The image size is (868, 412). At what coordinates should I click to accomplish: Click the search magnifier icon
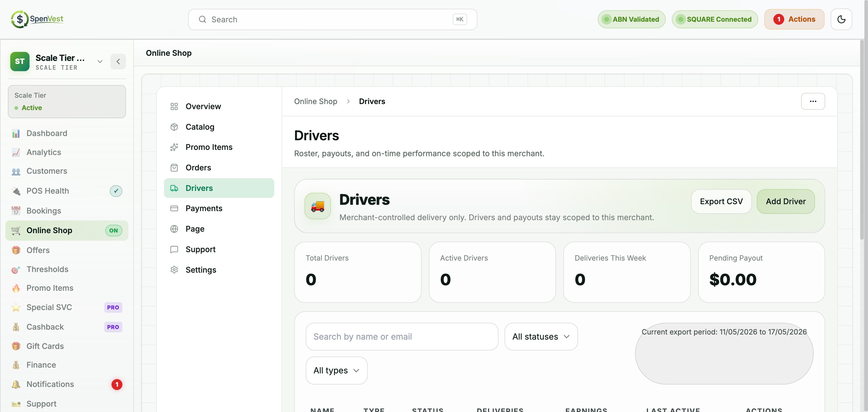coord(202,20)
